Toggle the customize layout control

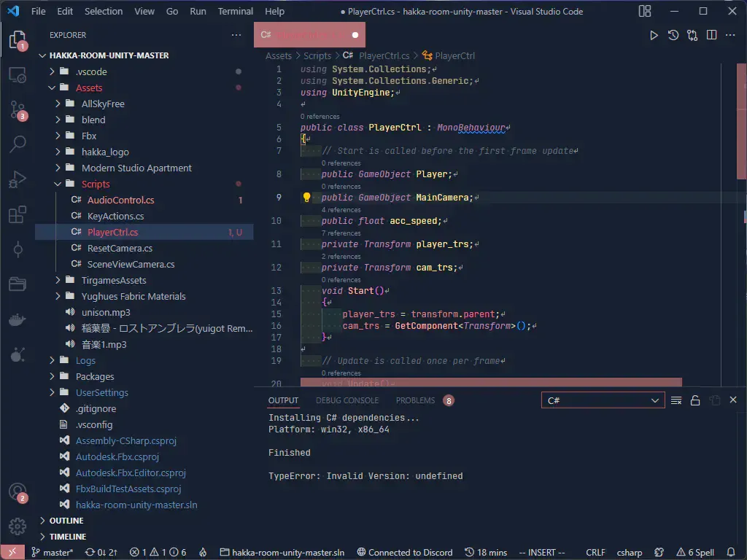[645, 11]
